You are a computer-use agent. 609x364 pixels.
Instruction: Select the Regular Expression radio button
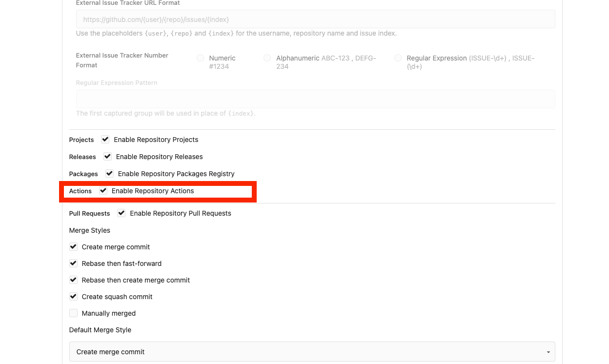[x=398, y=58]
